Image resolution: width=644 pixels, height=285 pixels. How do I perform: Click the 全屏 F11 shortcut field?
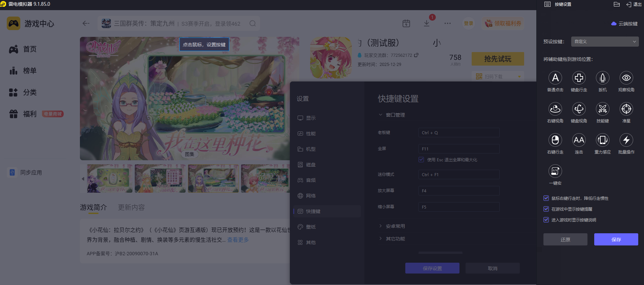pyautogui.click(x=459, y=149)
